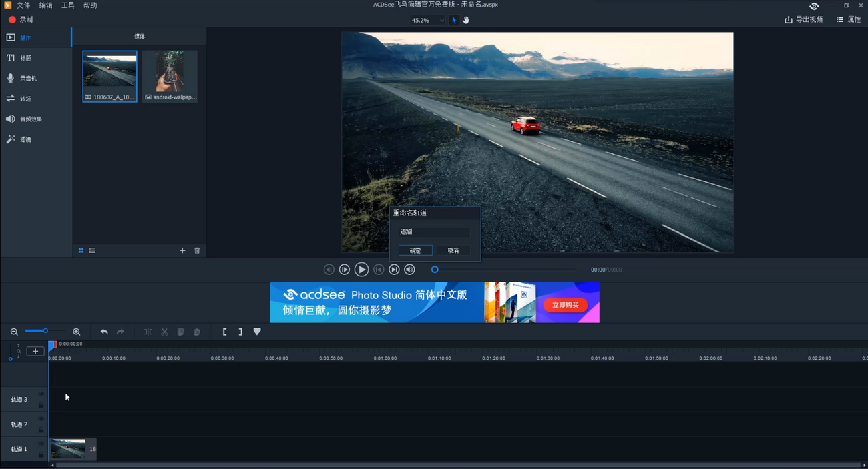Open the 属性 properties panel
Image resolution: width=868 pixels, height=469 pixels.
849,20
